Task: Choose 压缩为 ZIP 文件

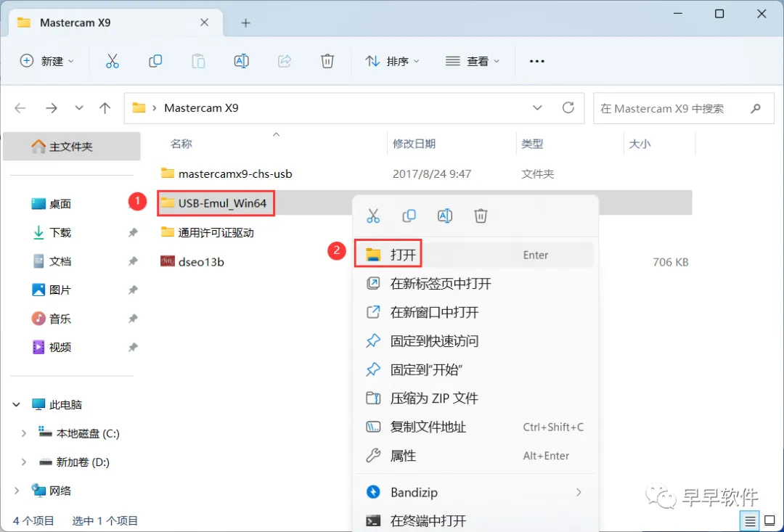Action: [x=475, y=398]
